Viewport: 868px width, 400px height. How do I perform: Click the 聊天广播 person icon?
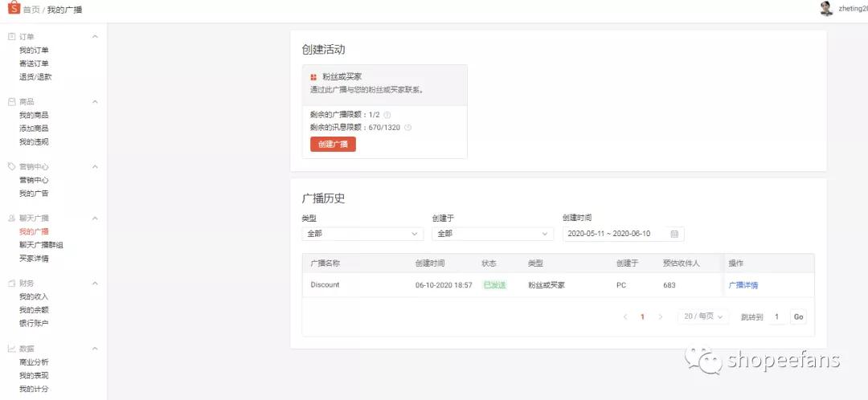[11, 218]
